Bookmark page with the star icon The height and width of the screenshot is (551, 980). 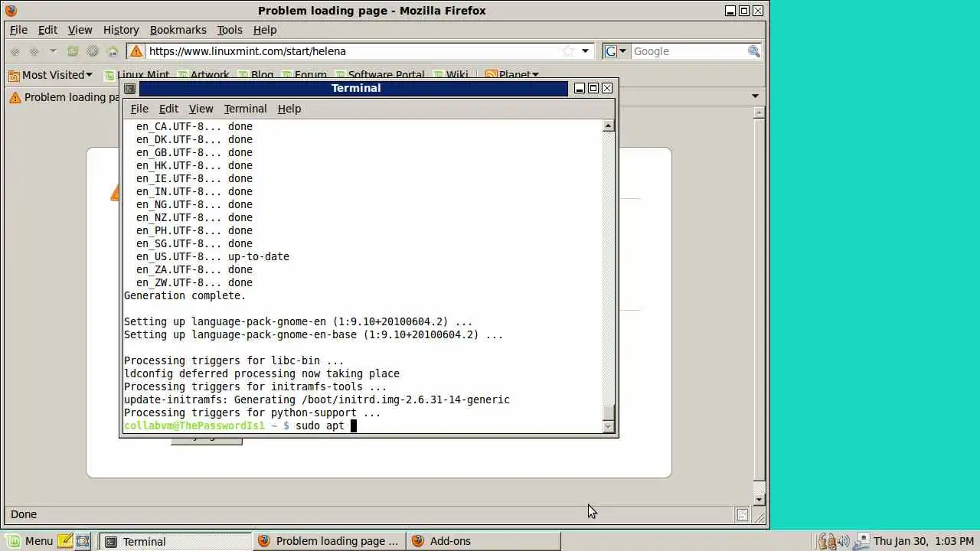tap(568, 51)
